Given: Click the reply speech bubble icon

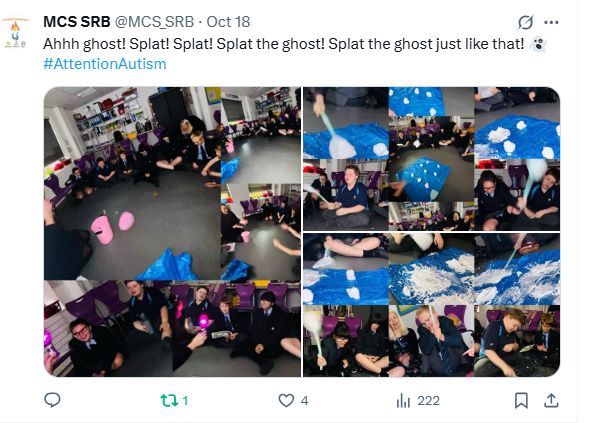Looking at the screenshot, I should (x=52, y=400).
